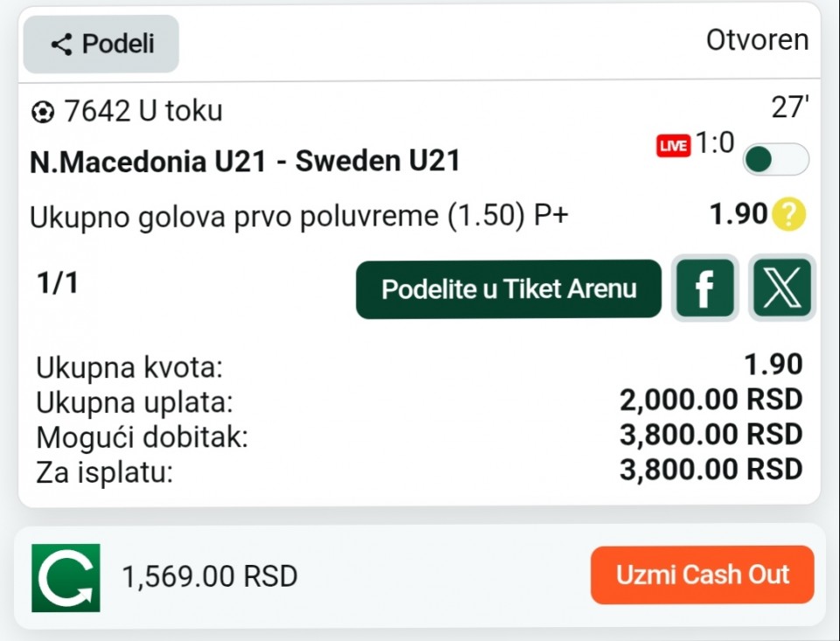Open the yellow question mark help icon
The width and height of the screenshot is (840, 641).
click(789, 214)
